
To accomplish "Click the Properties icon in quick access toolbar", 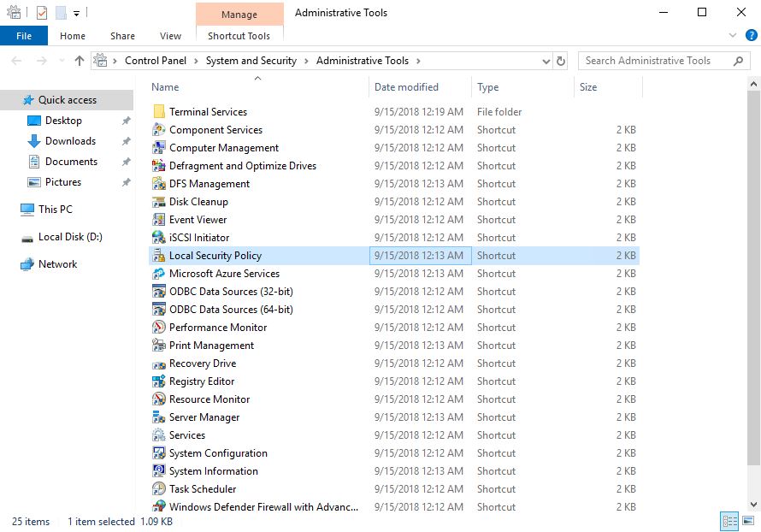I will (42, 13).
